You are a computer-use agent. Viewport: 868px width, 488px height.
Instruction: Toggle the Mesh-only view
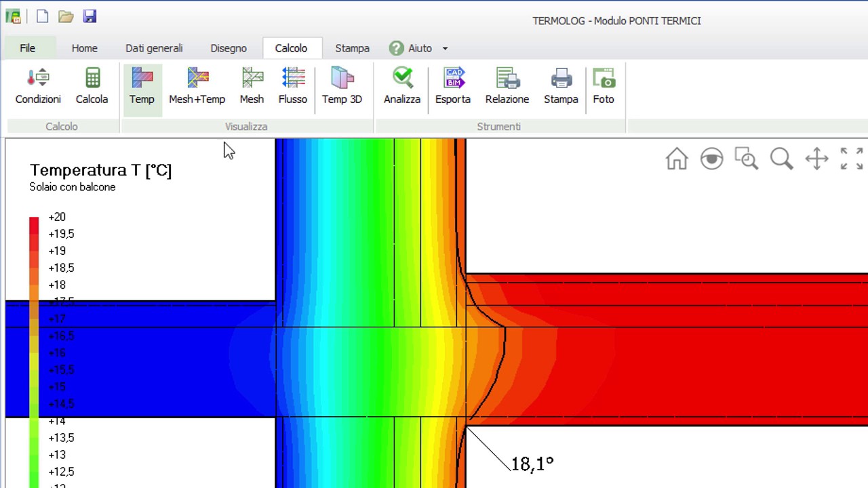252,86
